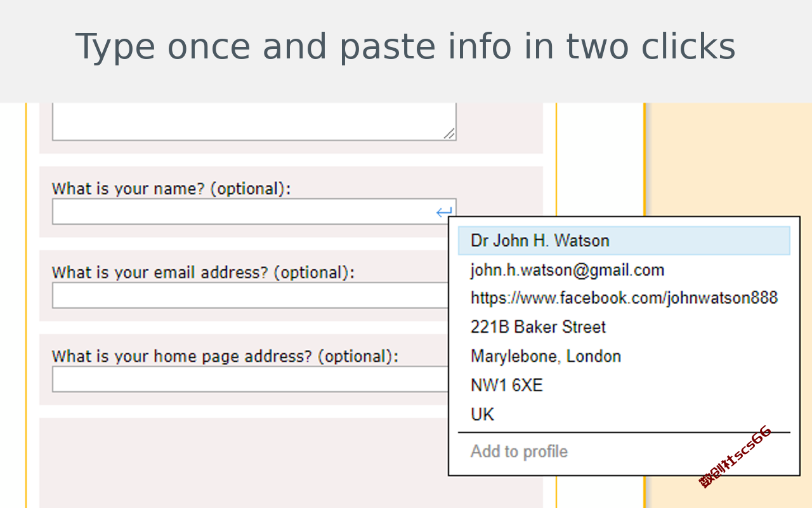Image resolution: width=812 pixels, height=508 pixels.
Task: Focus the 'What is your name?' input
Action: point(241,212)
